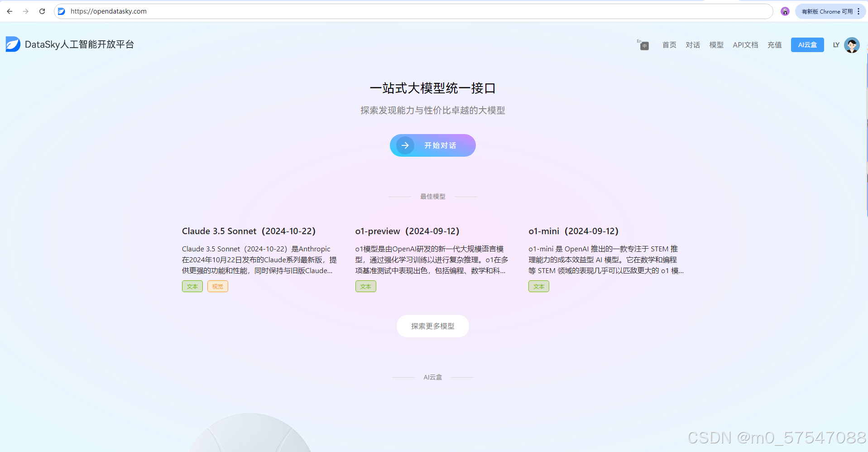Reload the page with refresh icon
Screen dimensions: 868x452
42,11
